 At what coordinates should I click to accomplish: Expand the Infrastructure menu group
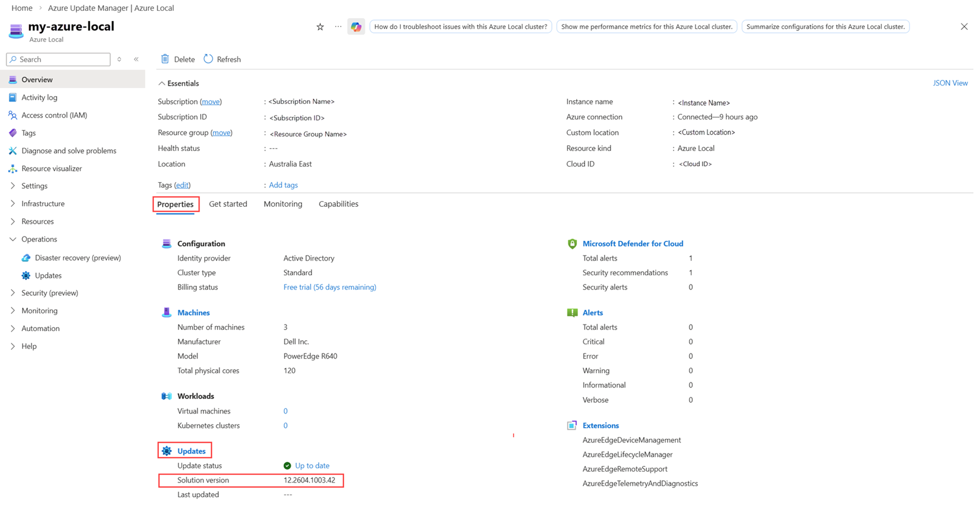(x=13, y=204)
